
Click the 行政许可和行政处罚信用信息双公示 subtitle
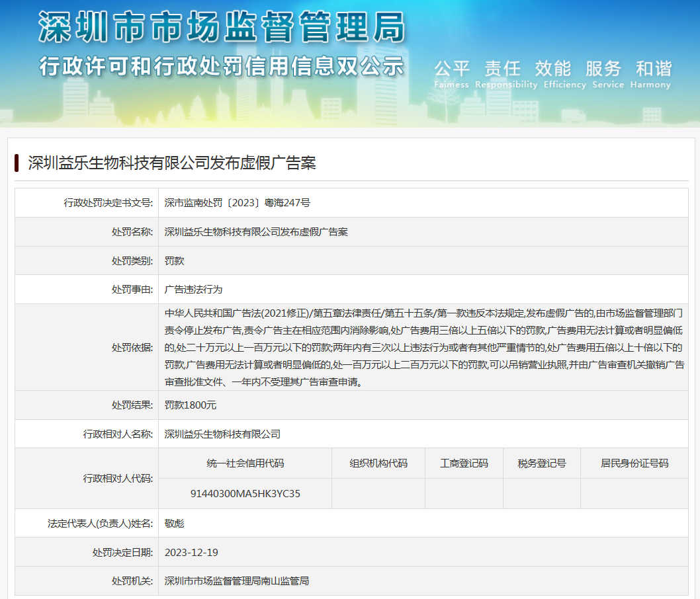pos(221,66)
